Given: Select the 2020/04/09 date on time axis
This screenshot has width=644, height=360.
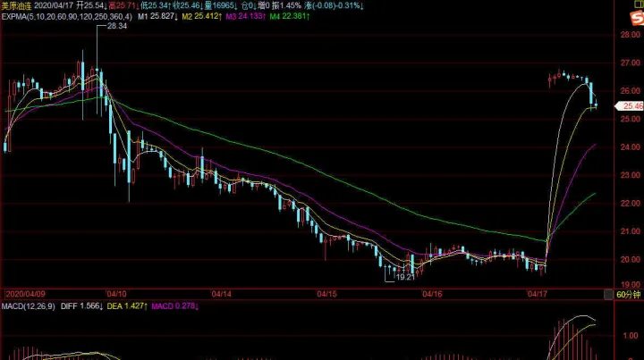Looking at the screenshot, I should (x=26, y=293).
